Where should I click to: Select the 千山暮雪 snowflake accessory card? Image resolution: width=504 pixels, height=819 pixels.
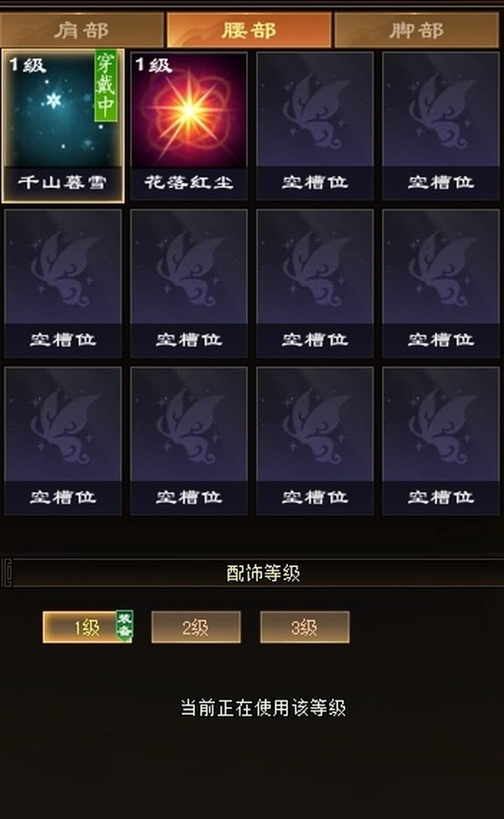(x=63, y=126)
